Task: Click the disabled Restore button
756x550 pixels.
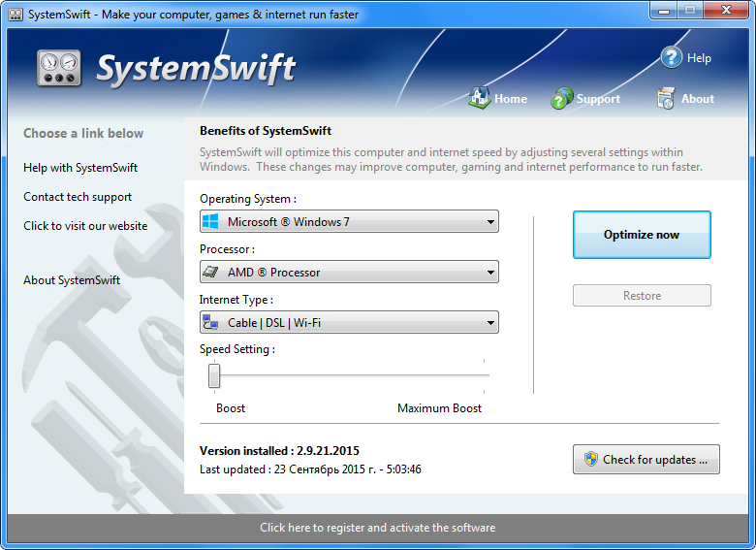Action: (x=642, y=295)
